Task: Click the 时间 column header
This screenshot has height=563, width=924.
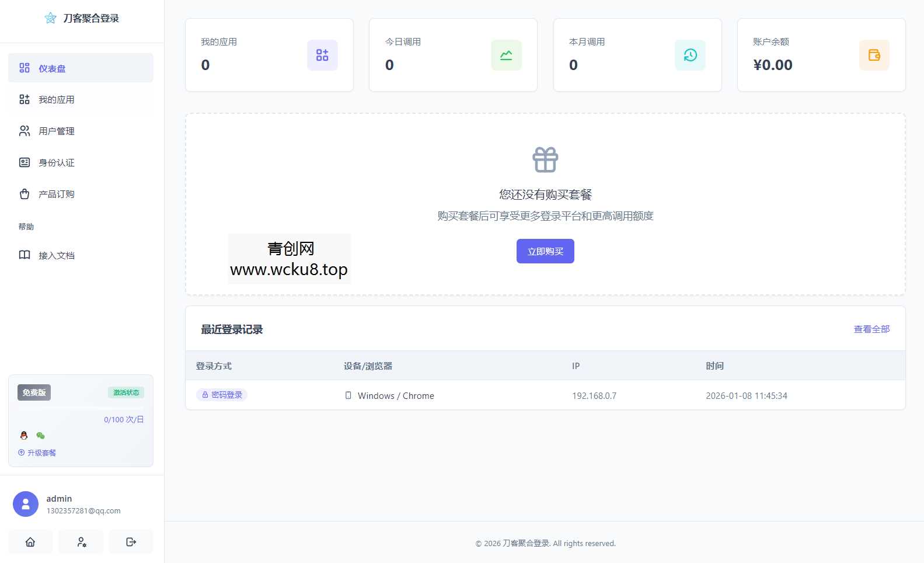Action: tap(714, 366)
